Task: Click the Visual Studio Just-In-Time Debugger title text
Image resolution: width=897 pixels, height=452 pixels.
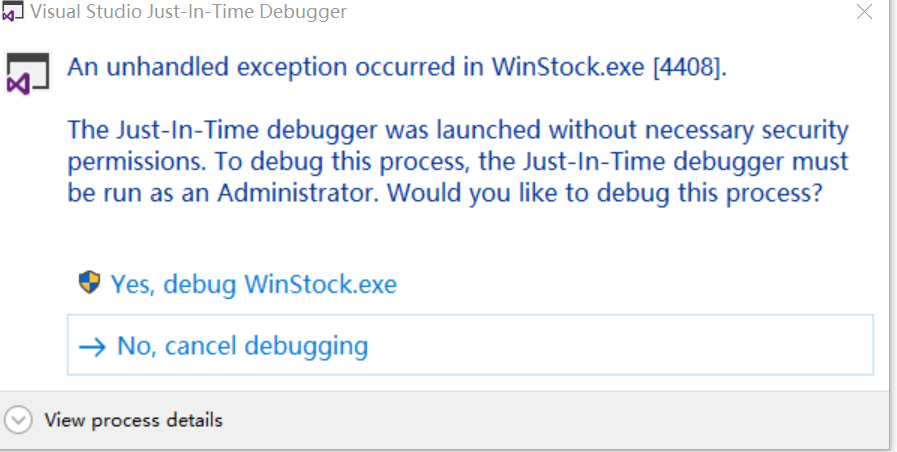Action: 189,13
